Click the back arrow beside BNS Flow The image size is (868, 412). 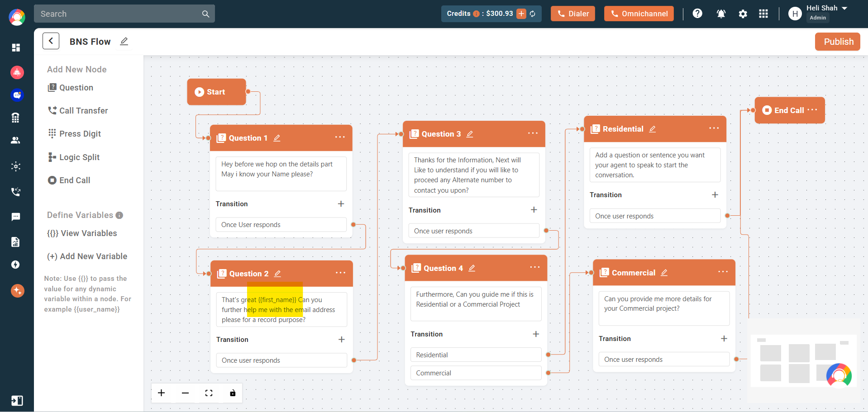point(51,41)
